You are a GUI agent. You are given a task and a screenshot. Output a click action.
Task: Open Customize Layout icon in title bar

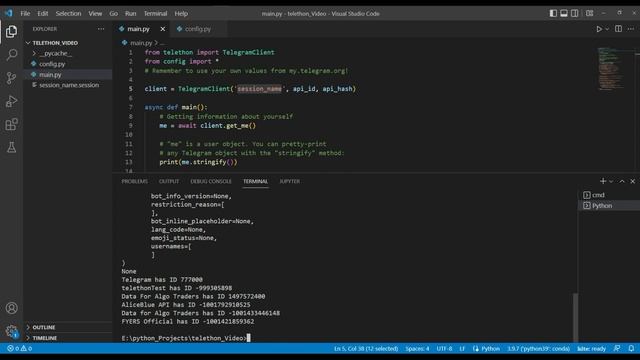[x=589, y=13]
